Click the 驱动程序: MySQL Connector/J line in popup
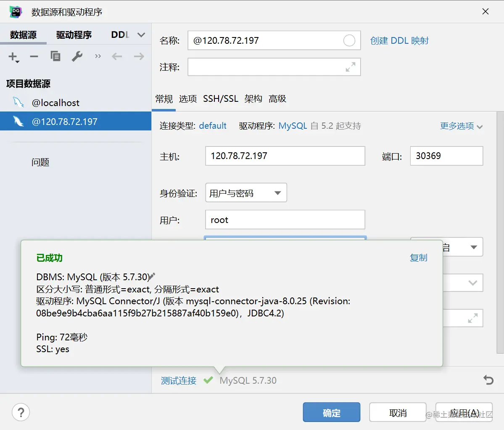This screenshot has height=430, width=504. (193, 301)
